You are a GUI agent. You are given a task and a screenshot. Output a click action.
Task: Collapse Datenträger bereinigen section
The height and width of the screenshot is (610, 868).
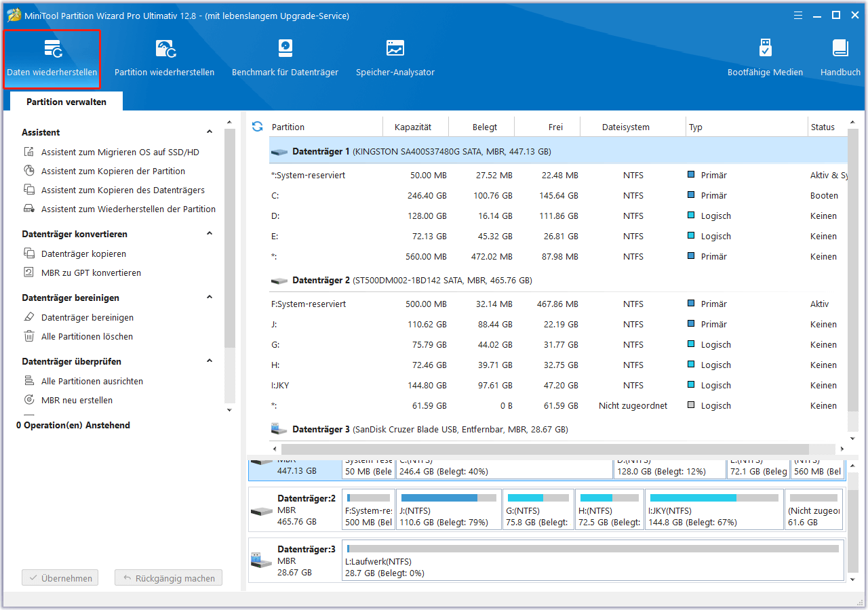coord(210,298)
